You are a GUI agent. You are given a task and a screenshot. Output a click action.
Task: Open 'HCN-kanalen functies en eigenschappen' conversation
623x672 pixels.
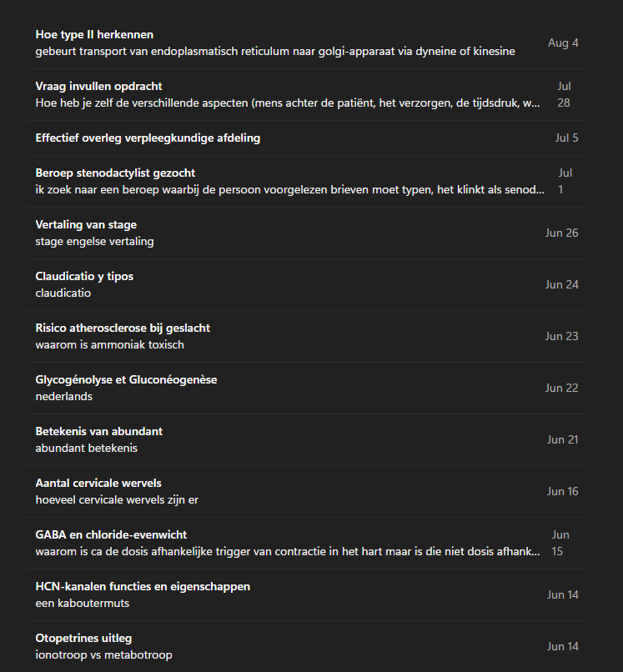[143, 587]
